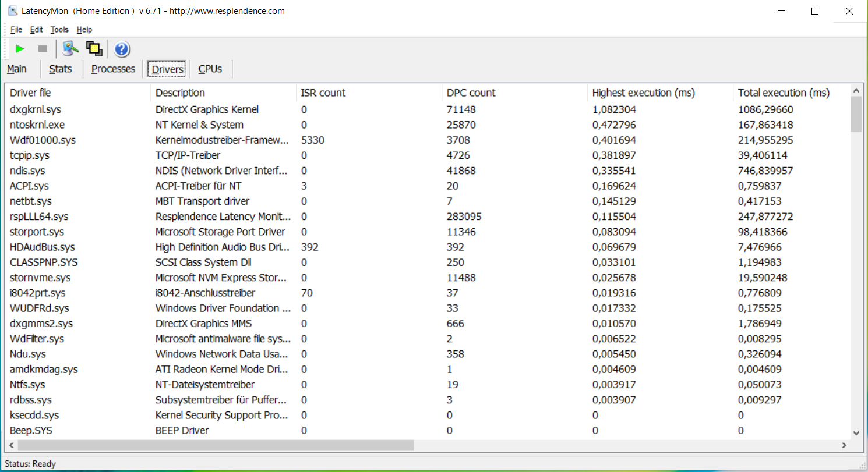This screenshot has width=868, height=472.
Task: Open the File menu
Action: click(16, 30)
